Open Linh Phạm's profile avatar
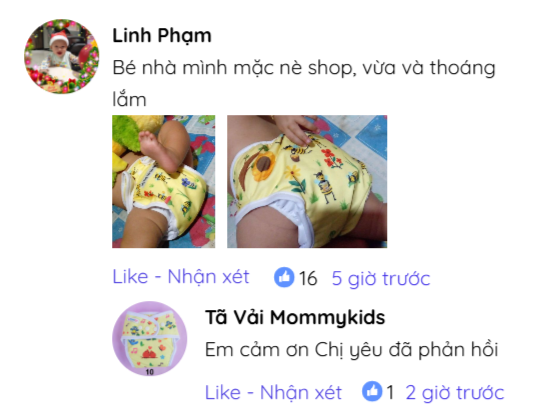The image size is (538, 412). tap(61, 56)
